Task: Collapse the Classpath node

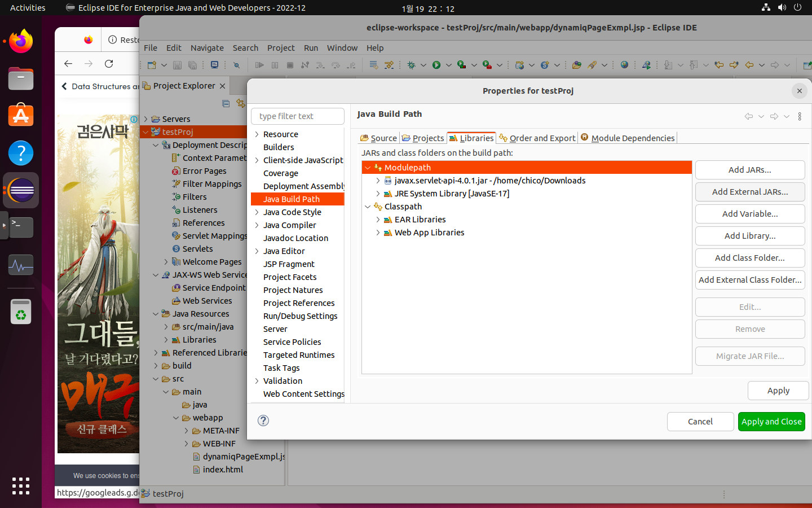Action: point(368,207)
